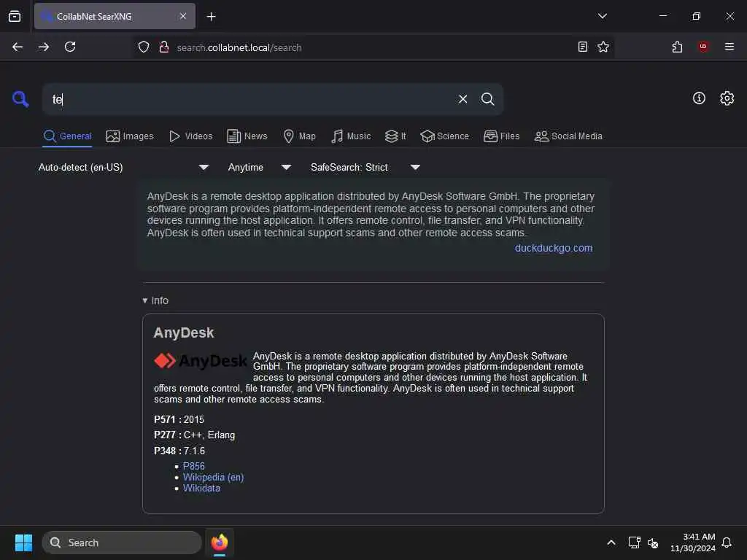Image resolution: width=747 pixels, height=560 pixels.
Task: Go forward with the browser forward arrow
Action: click(44, 47)
